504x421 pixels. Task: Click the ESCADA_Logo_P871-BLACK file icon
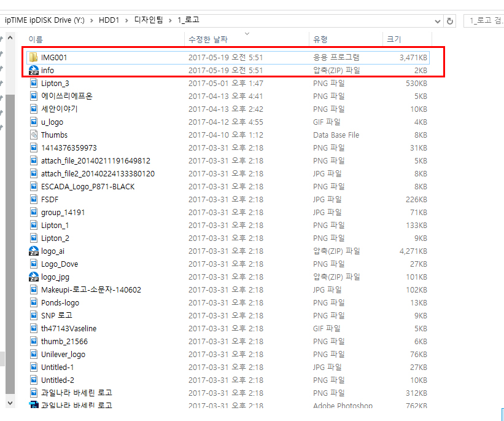tap(33, 187)
